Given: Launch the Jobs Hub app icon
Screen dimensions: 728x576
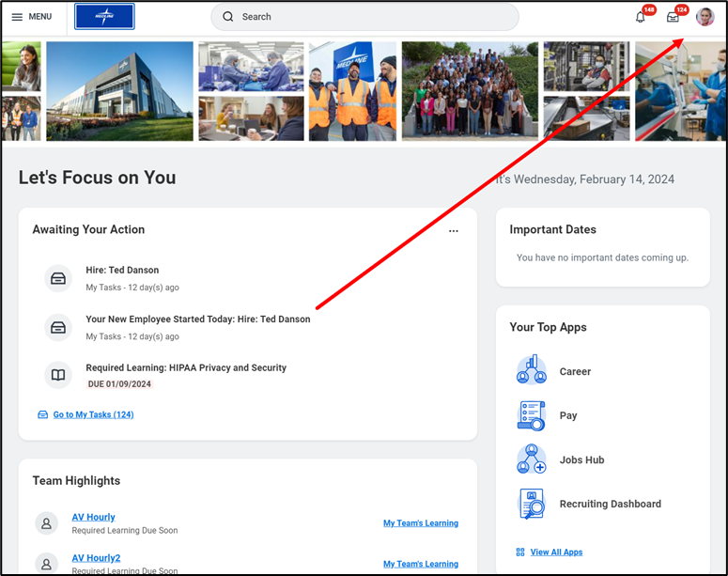Looking at the screenshot, I should [x=531, y=459].
